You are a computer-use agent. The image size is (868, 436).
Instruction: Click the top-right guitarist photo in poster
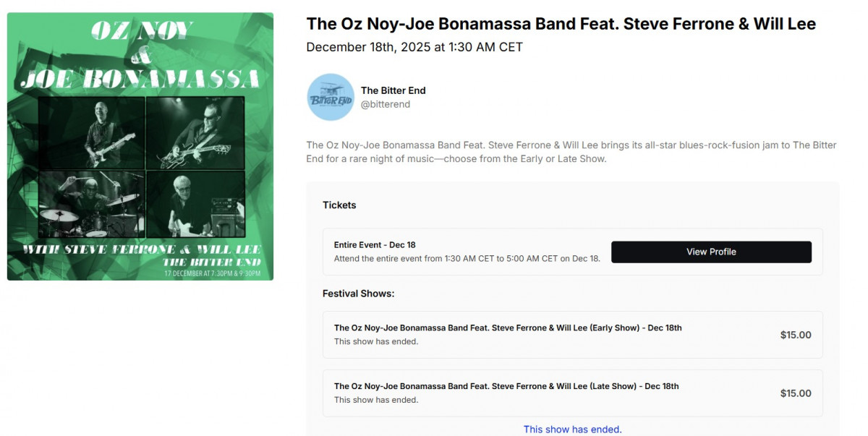[x=195, y=132]
